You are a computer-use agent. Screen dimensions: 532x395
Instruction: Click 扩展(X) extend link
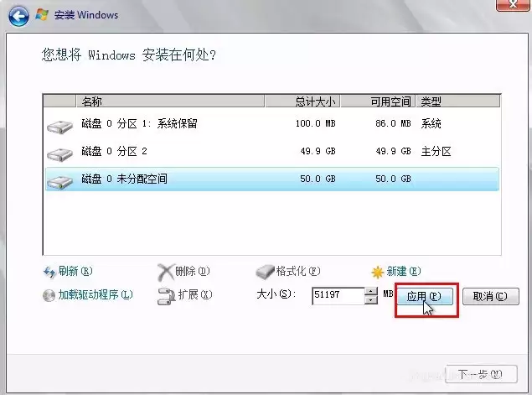(x=195, y=294)
